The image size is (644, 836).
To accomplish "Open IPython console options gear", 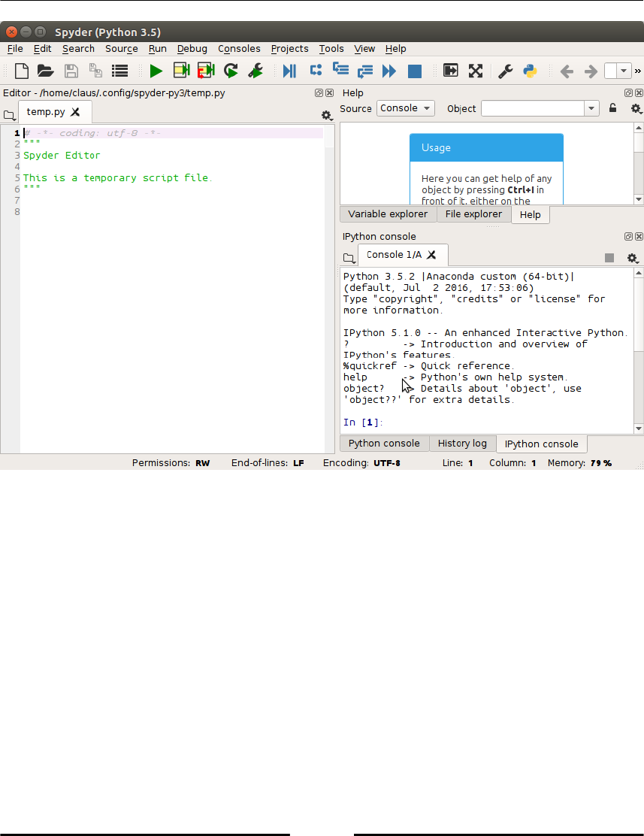I will 633,259.
